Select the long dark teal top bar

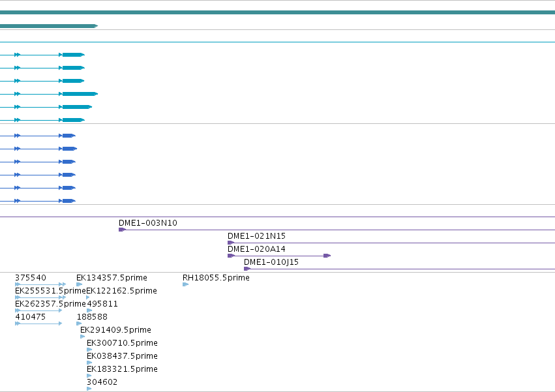278,12
